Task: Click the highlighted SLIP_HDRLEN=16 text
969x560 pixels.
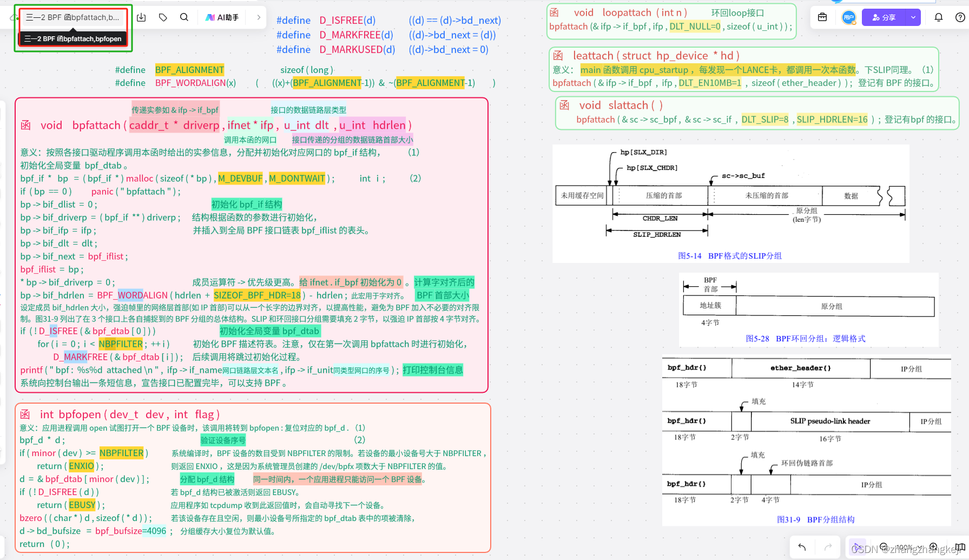Action: [x=832, y=120]
